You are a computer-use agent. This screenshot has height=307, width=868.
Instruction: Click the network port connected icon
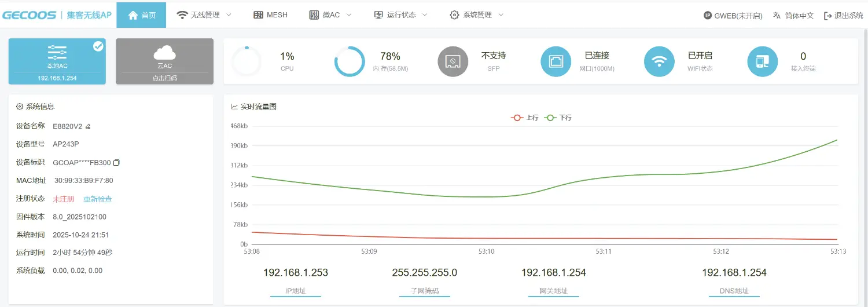click(x=556, y=62)
